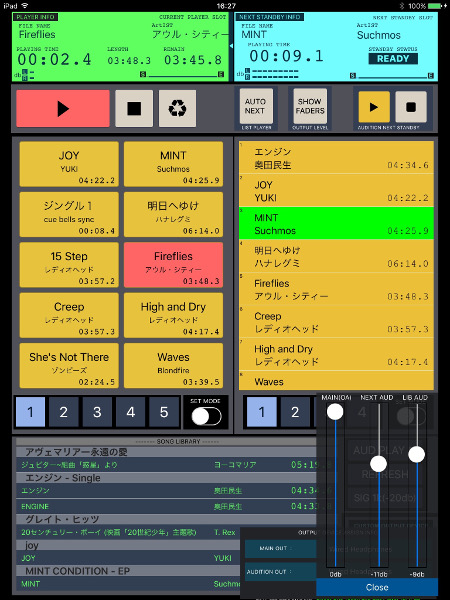Toggle the SHOW FADERS output level button
The height and width of the screenshot is (600, 450).
click(x=310, y=106)
